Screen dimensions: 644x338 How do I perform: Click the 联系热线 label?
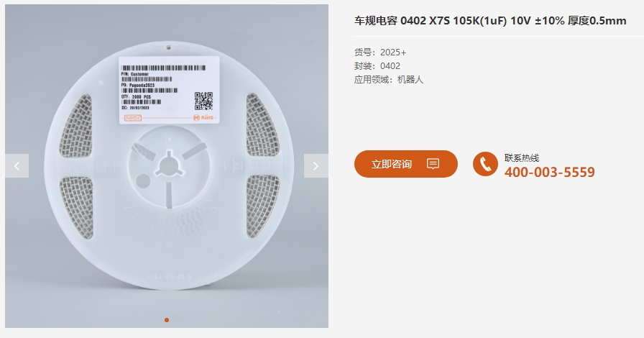point(522,158)
